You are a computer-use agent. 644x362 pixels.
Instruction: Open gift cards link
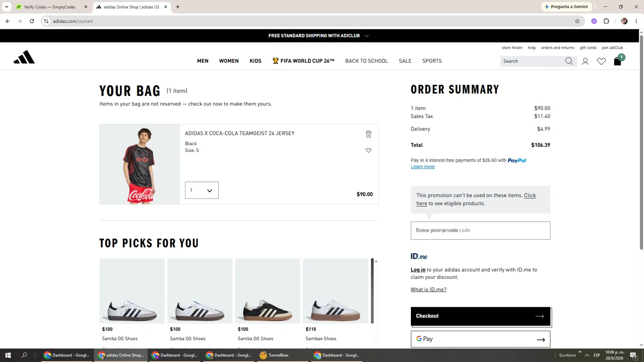click(x=588, y=48)
